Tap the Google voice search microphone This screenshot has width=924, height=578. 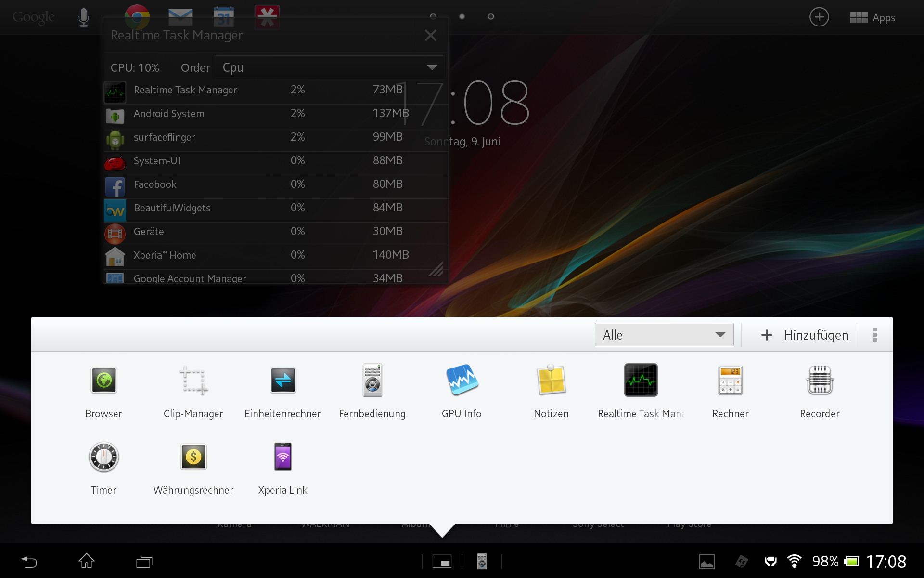(x=84, y=18)
